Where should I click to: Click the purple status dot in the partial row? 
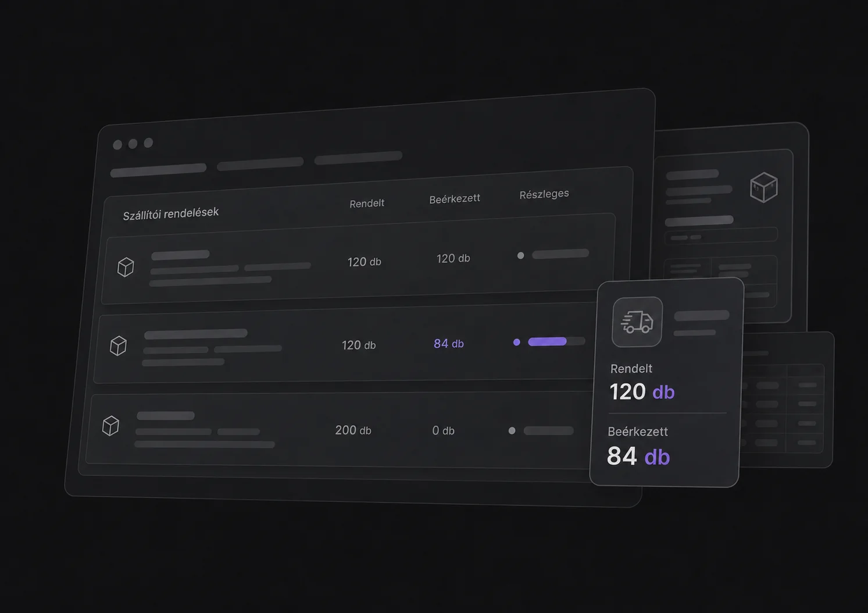point(516,342)
